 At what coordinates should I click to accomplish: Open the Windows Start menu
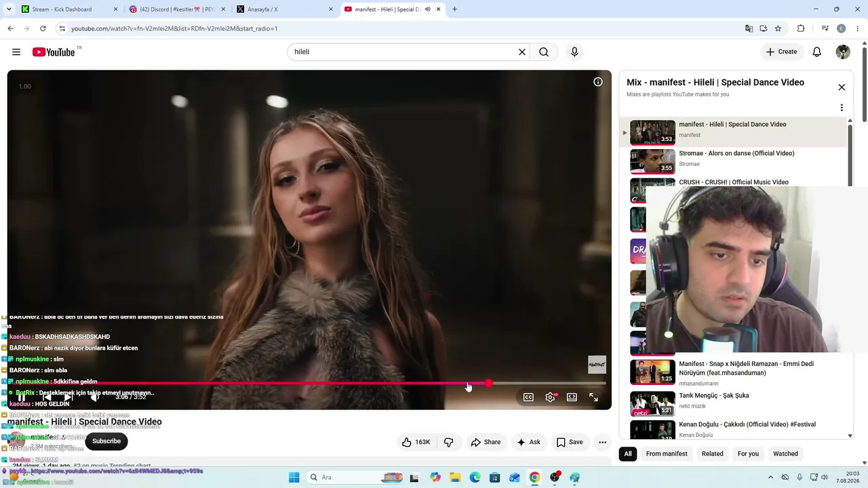(294, 477)
